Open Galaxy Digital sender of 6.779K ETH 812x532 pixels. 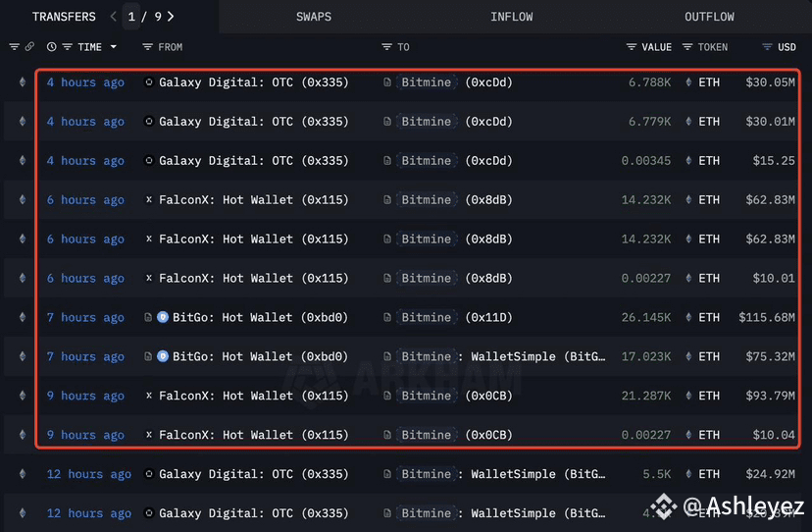click(254, 122)
